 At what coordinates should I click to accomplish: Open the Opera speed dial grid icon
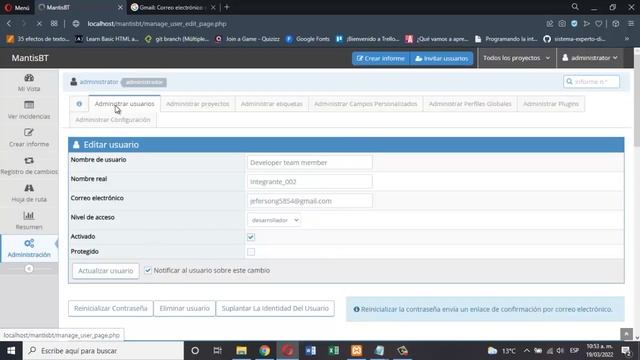click(54, 24)
